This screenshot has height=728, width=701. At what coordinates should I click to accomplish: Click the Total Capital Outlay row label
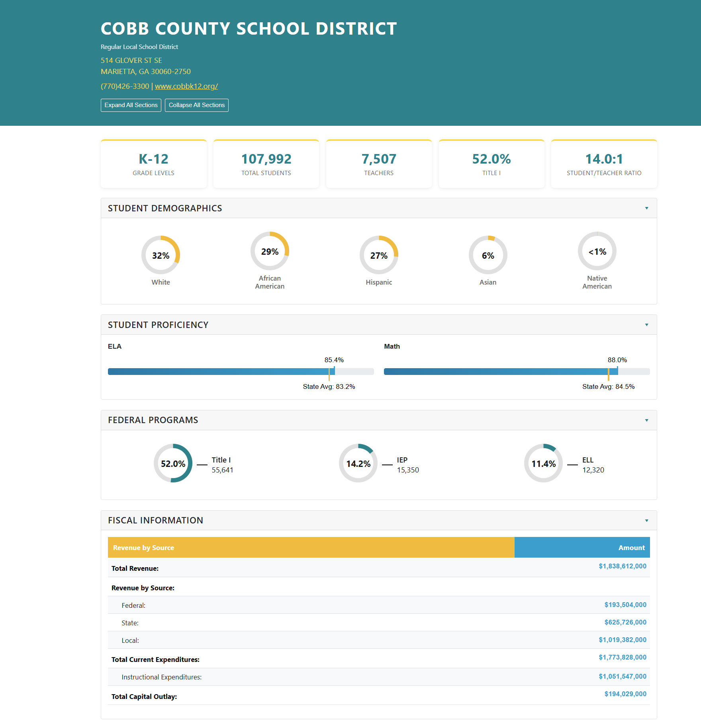[x=144, y=697]
